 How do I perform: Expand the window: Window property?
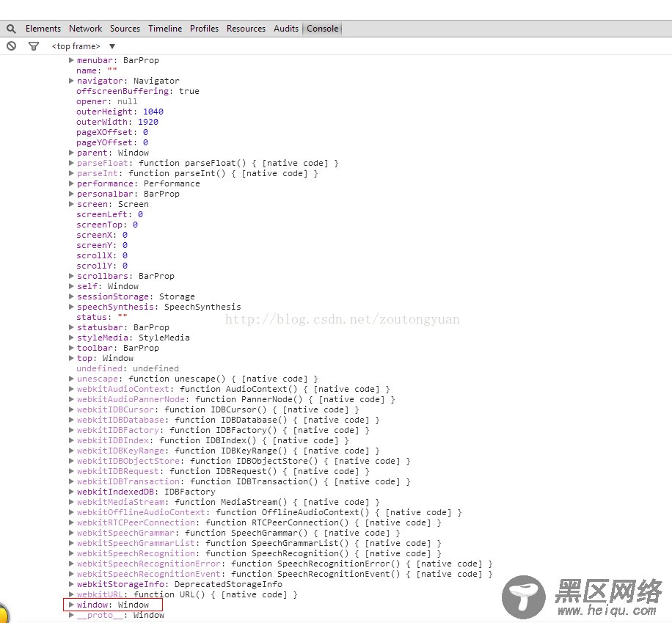[71, 605]
